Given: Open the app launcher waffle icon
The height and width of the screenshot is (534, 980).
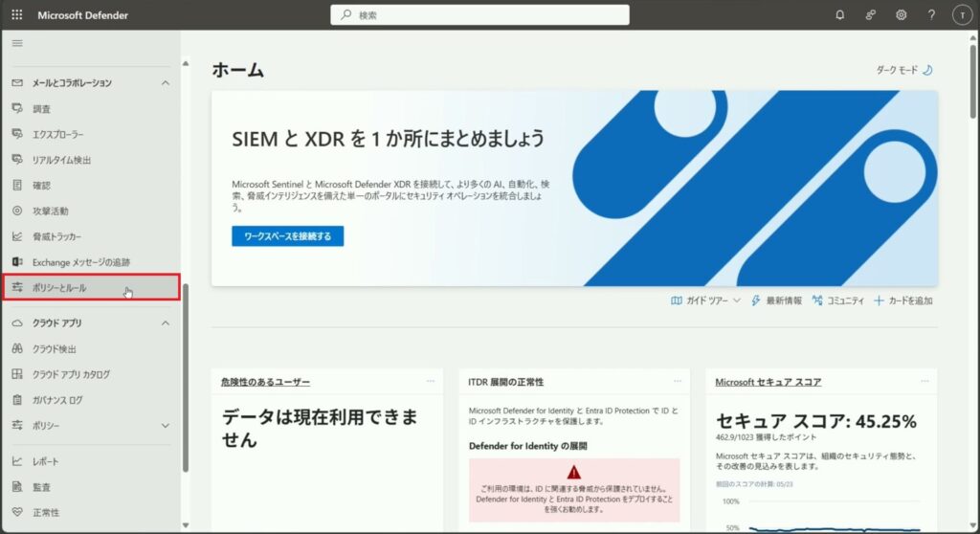Looking at the screenshot, I should click(17, 14).
